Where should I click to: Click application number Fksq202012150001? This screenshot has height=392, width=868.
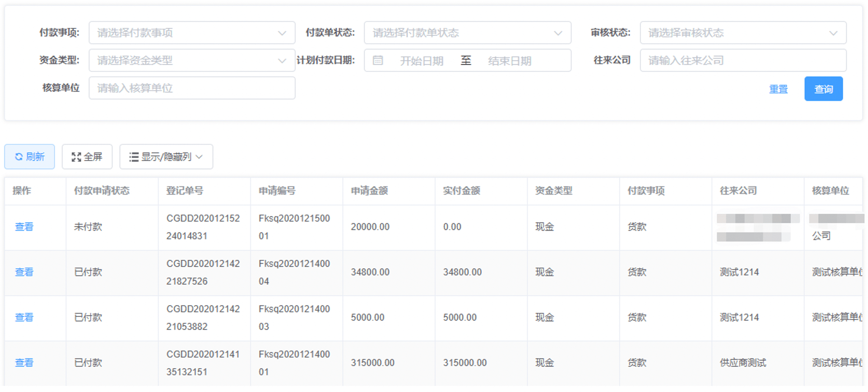pos(294,227)
